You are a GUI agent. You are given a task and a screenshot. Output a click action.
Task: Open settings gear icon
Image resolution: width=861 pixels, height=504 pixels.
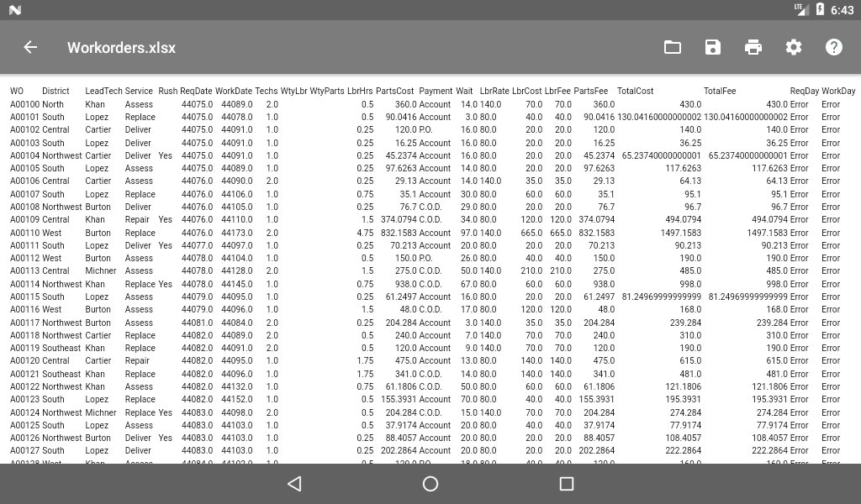(794, 47)
